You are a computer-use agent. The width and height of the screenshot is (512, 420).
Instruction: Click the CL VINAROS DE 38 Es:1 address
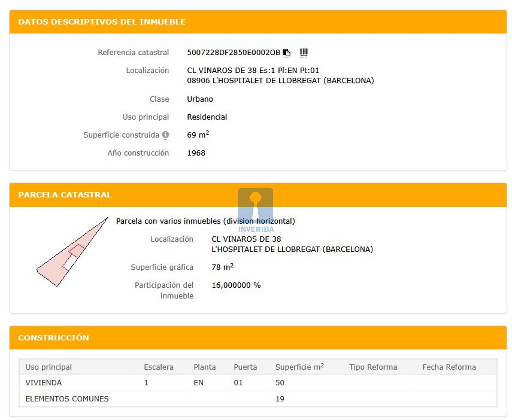click(253, 70)
